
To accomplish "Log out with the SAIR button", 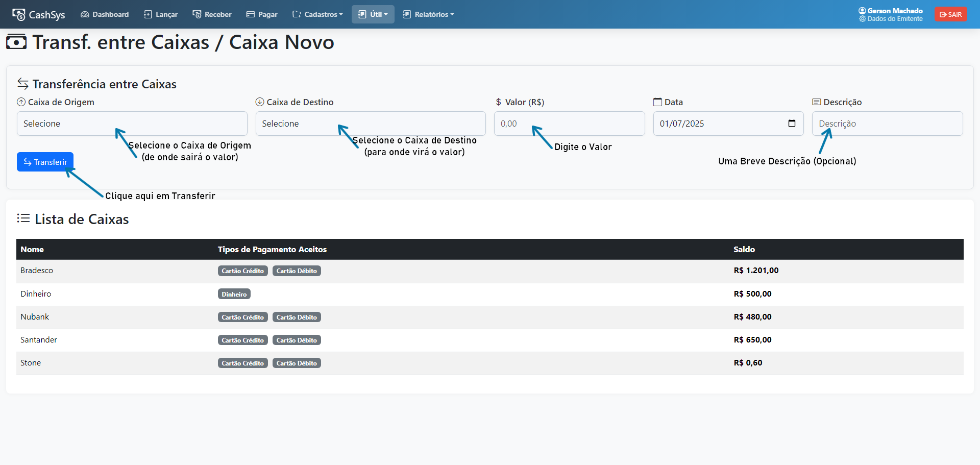I will 950,15.
